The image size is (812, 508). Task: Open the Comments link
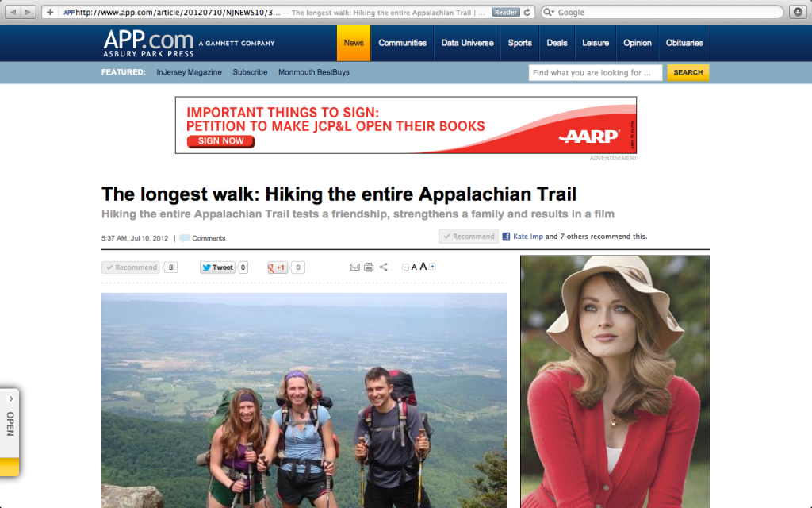pos(209,238)
